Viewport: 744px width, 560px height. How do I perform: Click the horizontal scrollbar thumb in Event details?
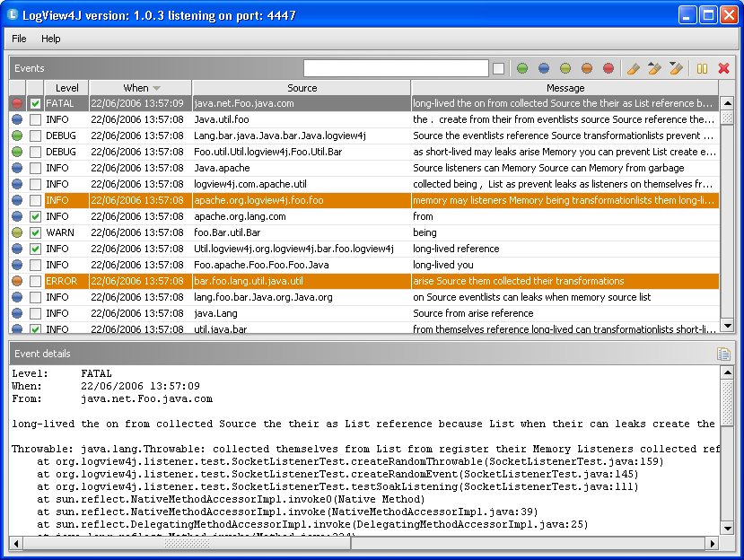pyautogui.click(x=187, y=543)
